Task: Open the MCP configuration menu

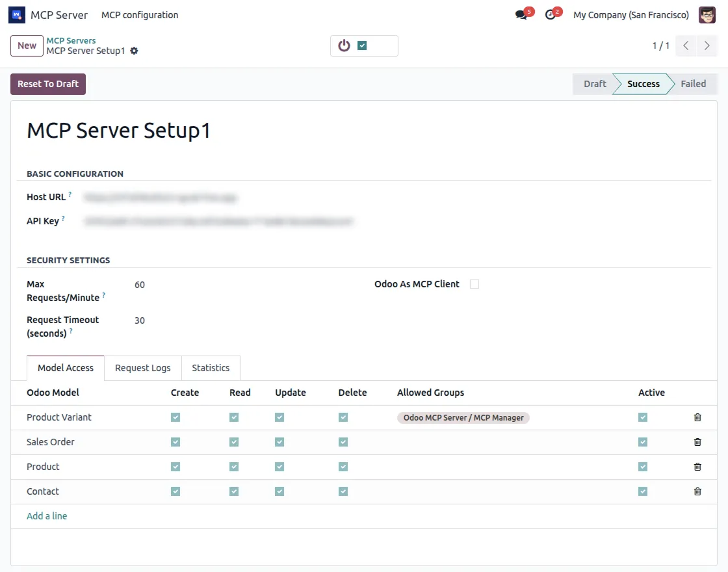Action: tap(140, 15)
